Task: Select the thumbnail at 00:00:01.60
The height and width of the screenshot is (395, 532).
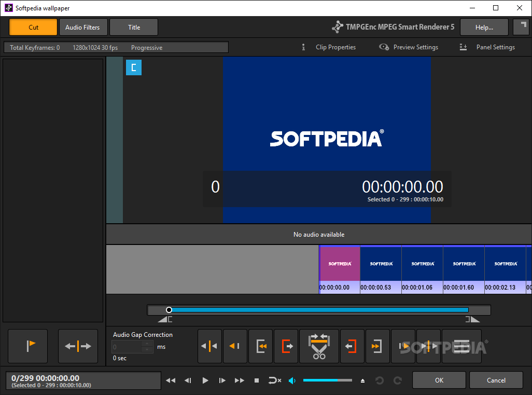Action: (x=464, y=270)
